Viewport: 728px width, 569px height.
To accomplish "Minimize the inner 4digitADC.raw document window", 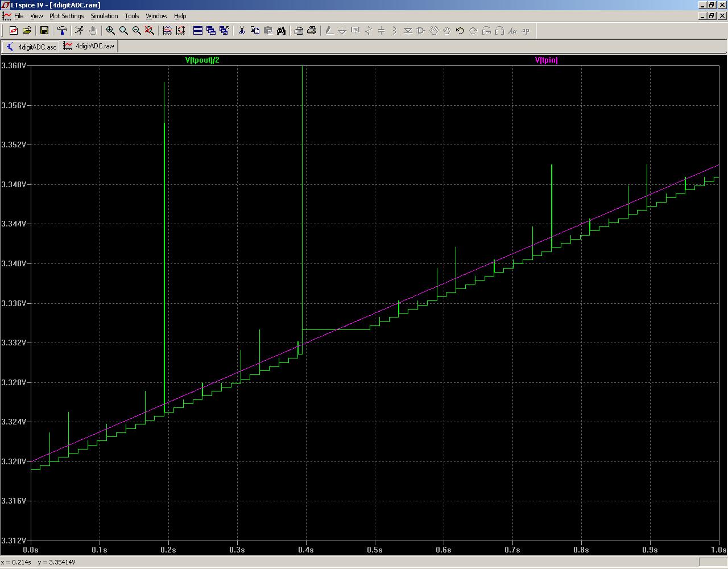I will (703, 16).
